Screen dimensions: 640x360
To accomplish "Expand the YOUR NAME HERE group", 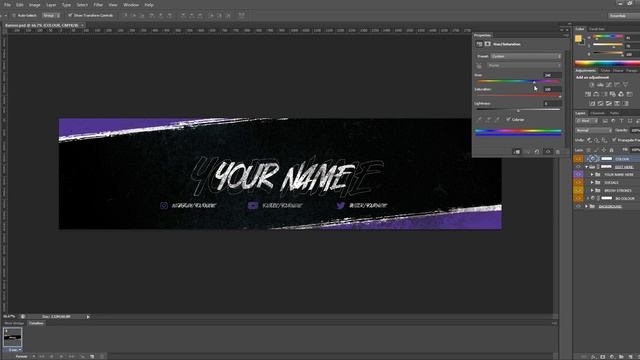I will (592, 174).
